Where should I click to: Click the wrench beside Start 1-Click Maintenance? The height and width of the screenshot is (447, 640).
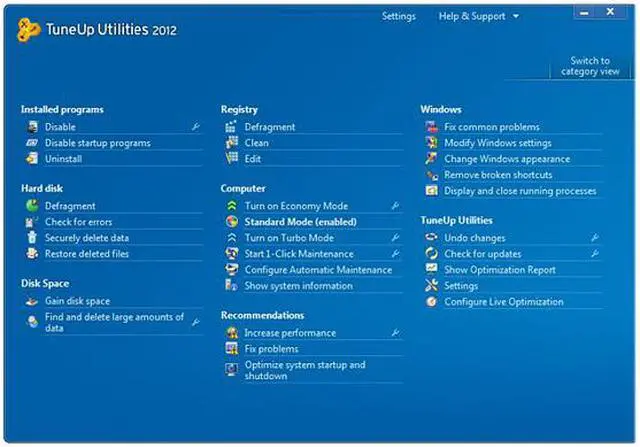click(395, 254)
